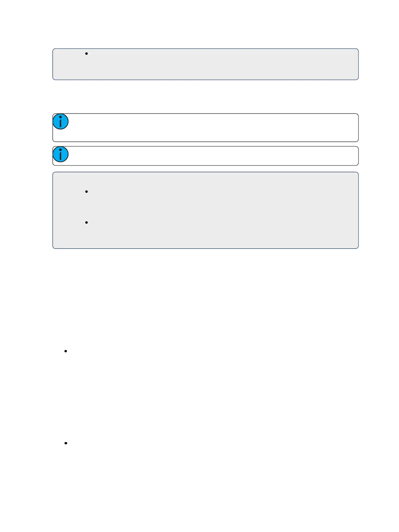This screenshot has width=399, height=532.
Task: Click the blank page area between the two standalone bullets
Action: [206, 397]
